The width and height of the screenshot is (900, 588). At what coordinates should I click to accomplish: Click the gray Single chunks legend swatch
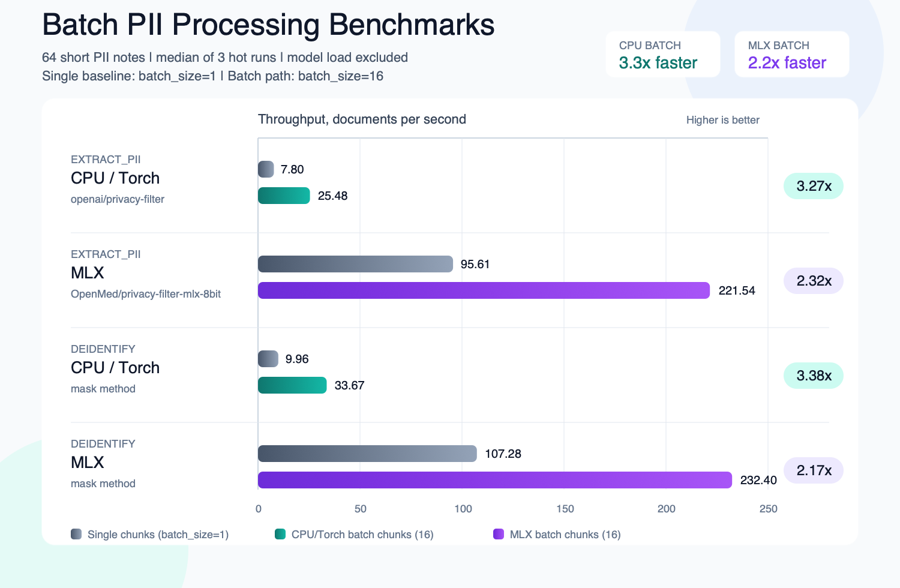click(x=76, y=534)
